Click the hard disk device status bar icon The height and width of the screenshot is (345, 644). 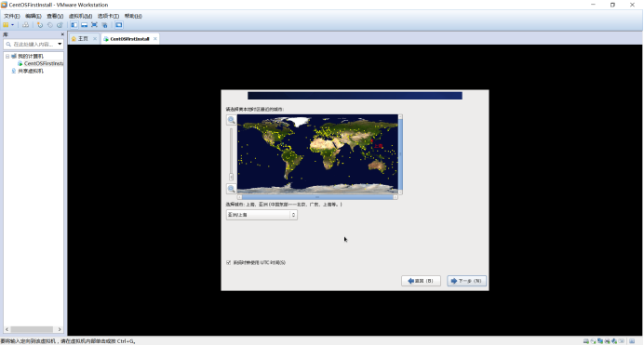[586, 341]
